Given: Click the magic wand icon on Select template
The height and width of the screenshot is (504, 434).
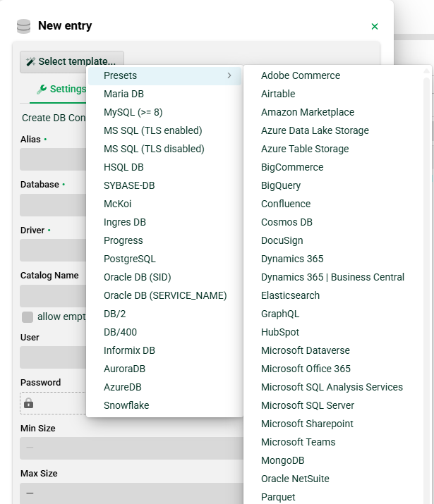Looking at the screenshot, I should pos(30,61).
